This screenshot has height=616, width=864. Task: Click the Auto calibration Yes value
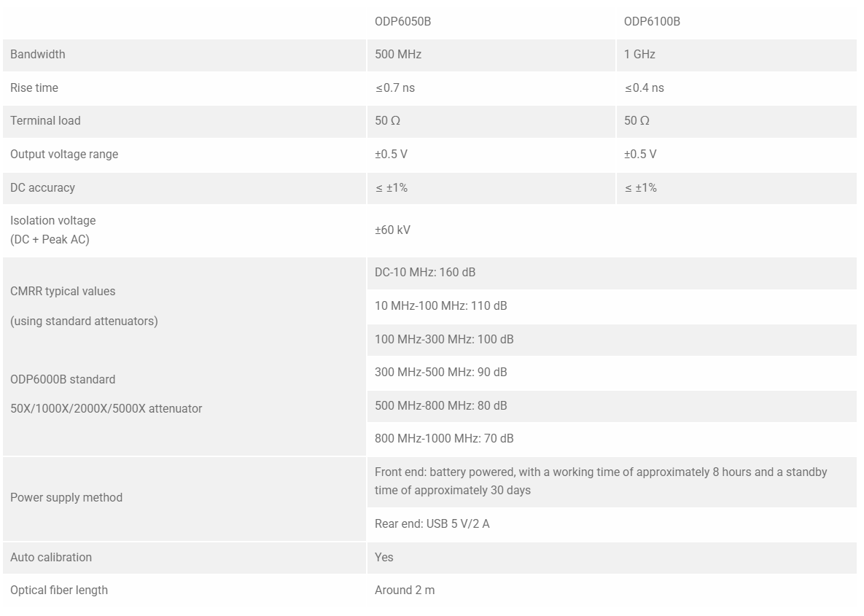tap(384, 557)
